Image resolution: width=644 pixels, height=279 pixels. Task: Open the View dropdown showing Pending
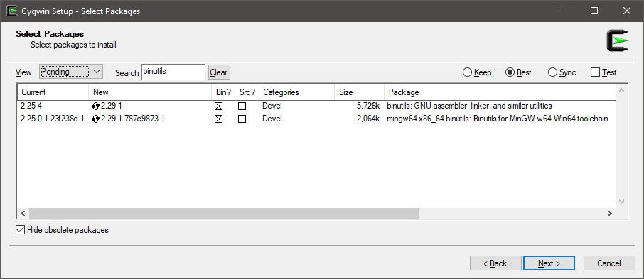(71, 72)
